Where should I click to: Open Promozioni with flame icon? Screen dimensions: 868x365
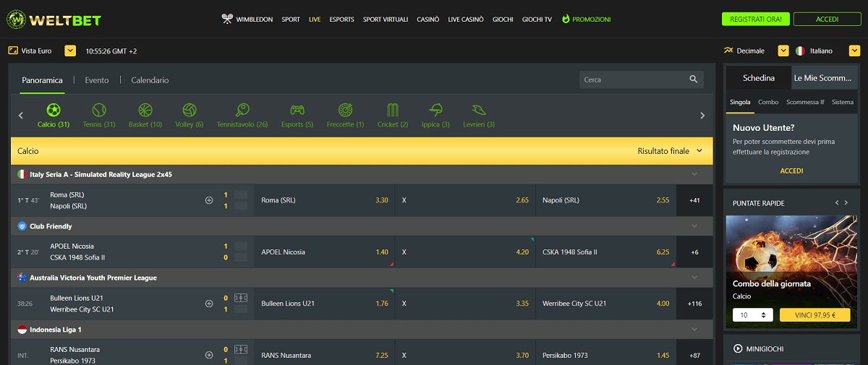(x=586, y=20)
